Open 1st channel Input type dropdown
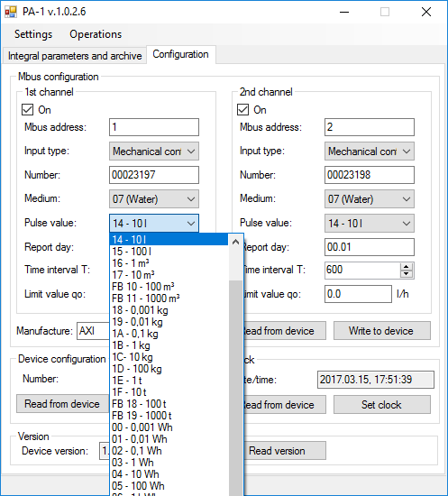Screen dimensions: 448x496 (154, 152)
